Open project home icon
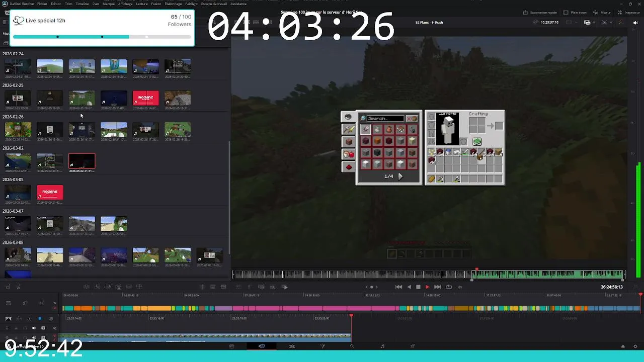 tap(623, 346)
